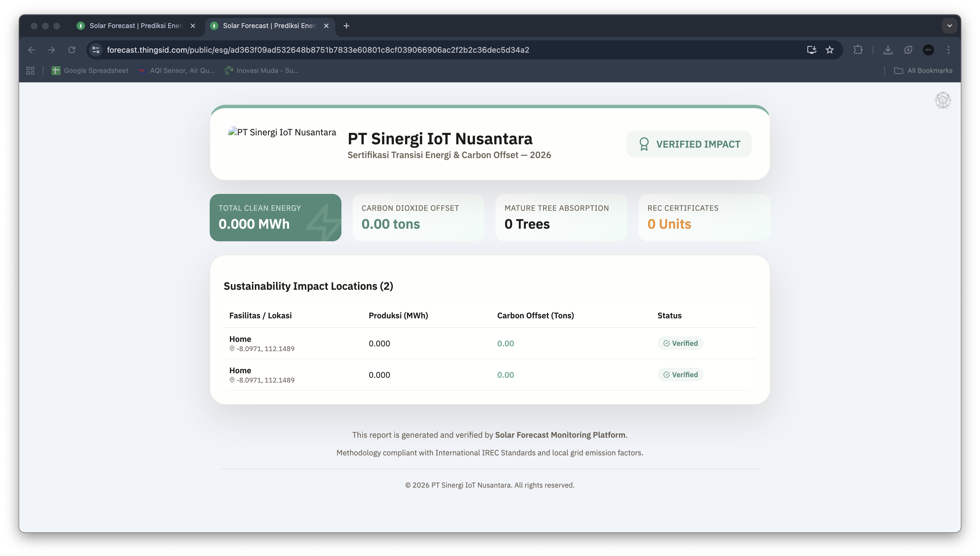Click the VERIFIED IMPACT badge
This screenshot has width=980, height=556.
(x=689, y=144)
